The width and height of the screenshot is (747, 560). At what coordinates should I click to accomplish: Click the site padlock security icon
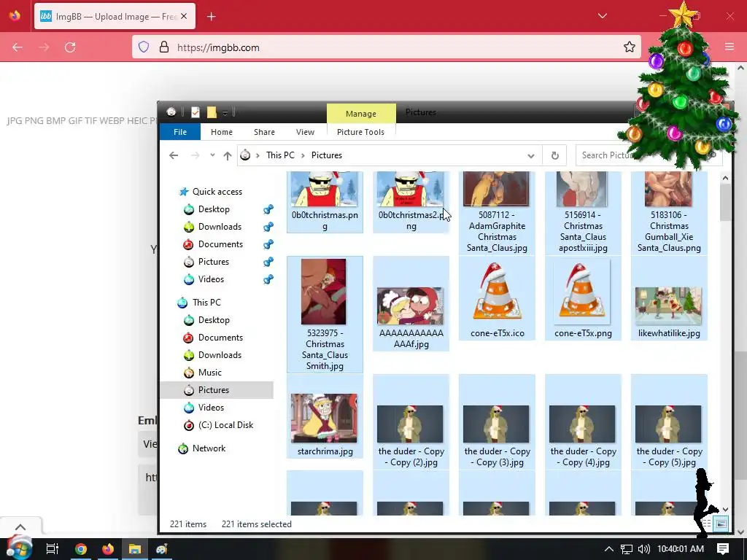164,47
